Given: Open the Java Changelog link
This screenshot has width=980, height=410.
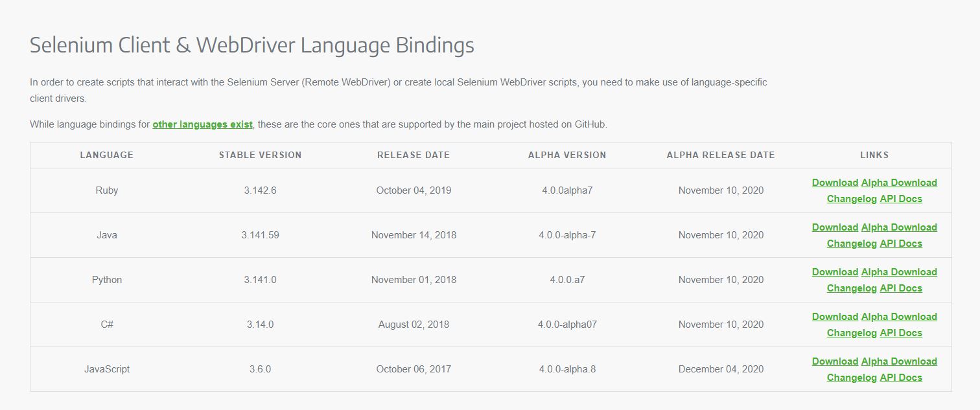Looking at the screenshot, I should click(852, 244).
